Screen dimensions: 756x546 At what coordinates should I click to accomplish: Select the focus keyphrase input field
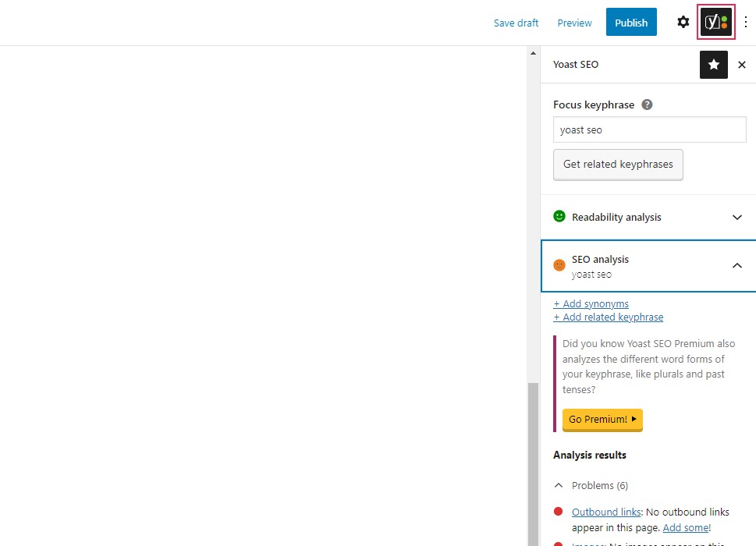click(648, 129)
